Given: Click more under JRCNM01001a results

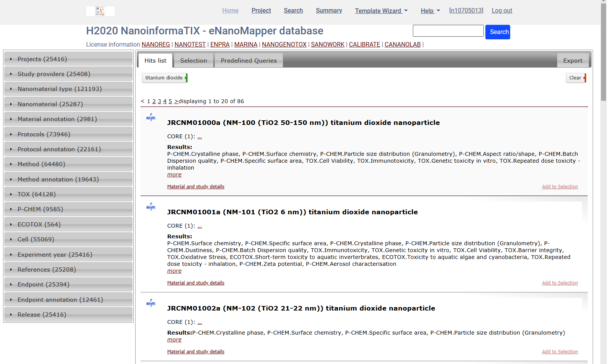Looking at the screenshot, I should [x=174, y=270].
